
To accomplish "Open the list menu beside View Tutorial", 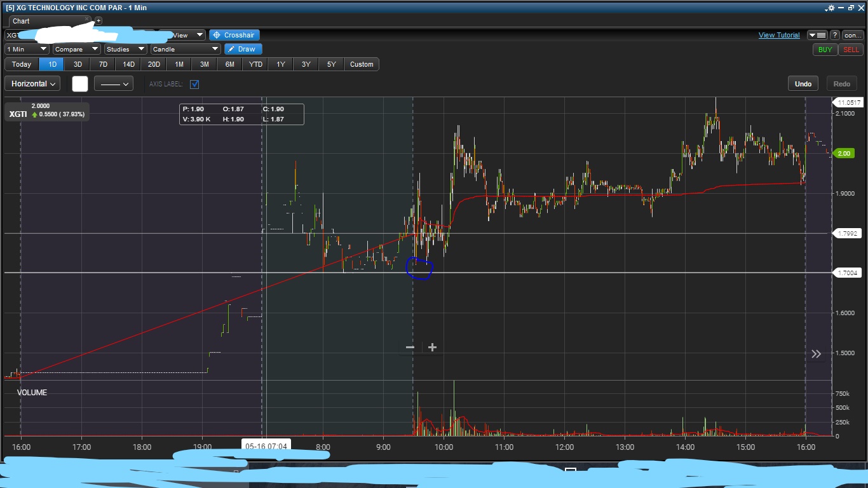I will (x=817, y=35).
